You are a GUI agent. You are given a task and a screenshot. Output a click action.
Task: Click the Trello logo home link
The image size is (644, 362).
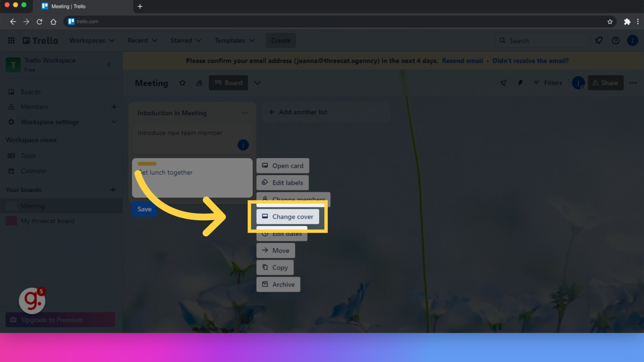coord(40,41)
